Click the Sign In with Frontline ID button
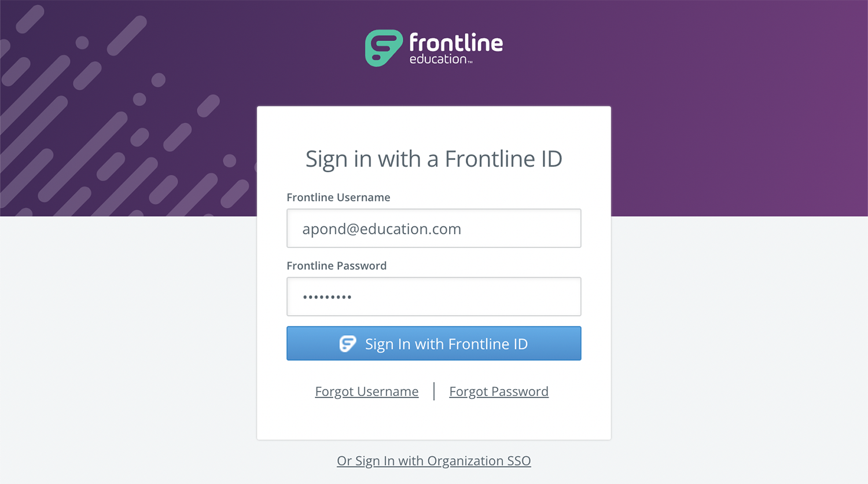The image size is (868, 484). pyautogui.click(x=434, y=343)
